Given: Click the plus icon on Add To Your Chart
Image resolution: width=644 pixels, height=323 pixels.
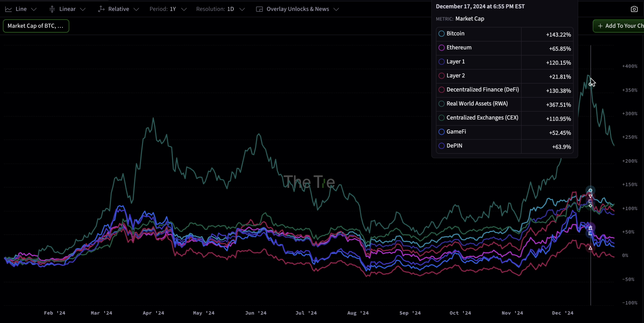Looking at the screenshot, I should coord(600,26).
